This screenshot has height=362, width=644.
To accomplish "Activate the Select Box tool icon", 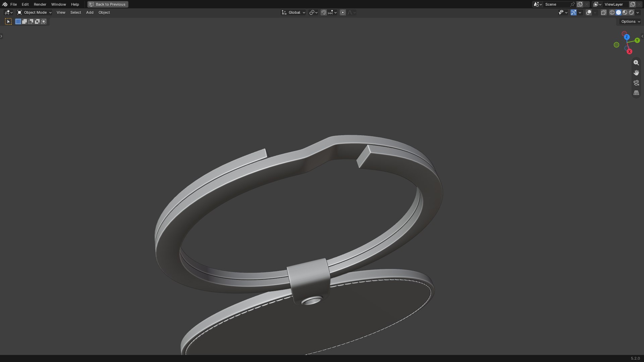I will tap(8, 21).
